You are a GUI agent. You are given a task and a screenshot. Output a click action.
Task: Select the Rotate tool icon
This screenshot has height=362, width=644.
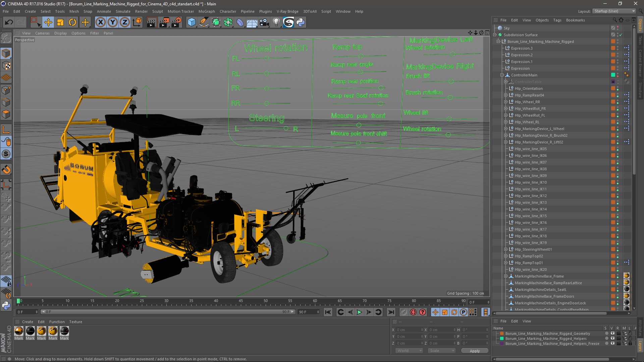point(72,22)
